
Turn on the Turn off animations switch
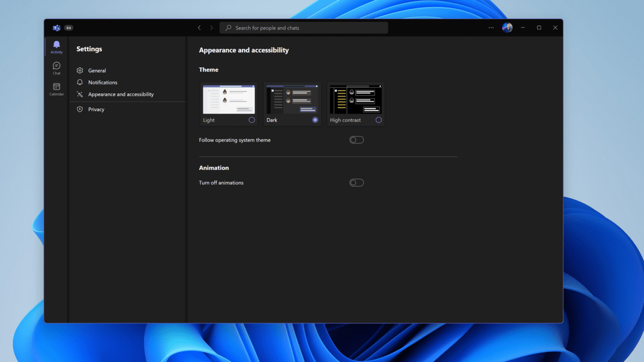[356, 182]
